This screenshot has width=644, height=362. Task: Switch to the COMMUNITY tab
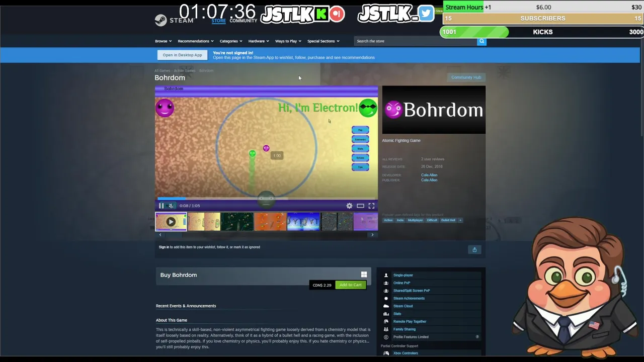[x=244, y=21]
